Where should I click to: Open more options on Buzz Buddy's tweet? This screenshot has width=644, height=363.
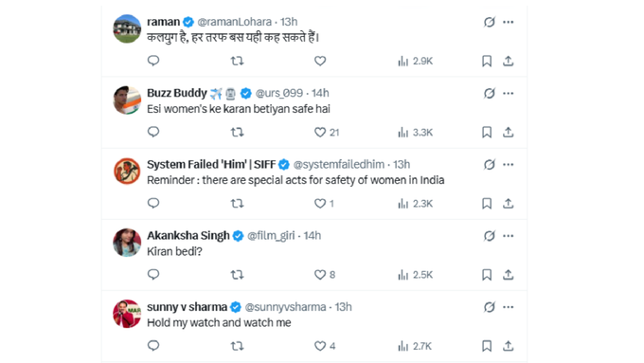(x=508, y=93)
